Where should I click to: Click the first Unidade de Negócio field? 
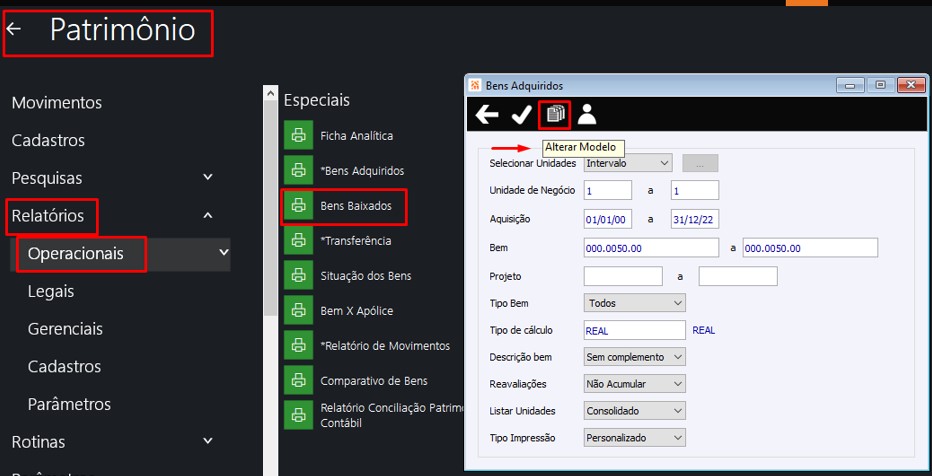point(607,190)
